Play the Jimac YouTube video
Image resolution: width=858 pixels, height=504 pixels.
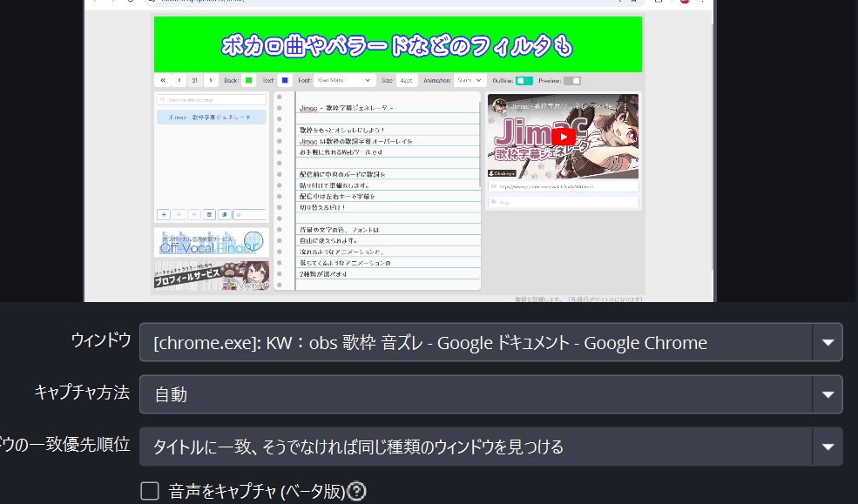coord(563,136)
